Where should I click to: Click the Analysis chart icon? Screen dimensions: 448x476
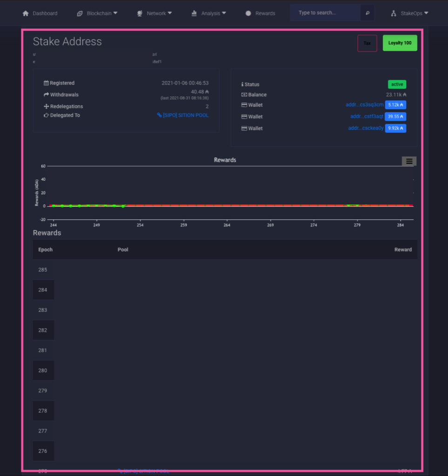coord(194,13)
